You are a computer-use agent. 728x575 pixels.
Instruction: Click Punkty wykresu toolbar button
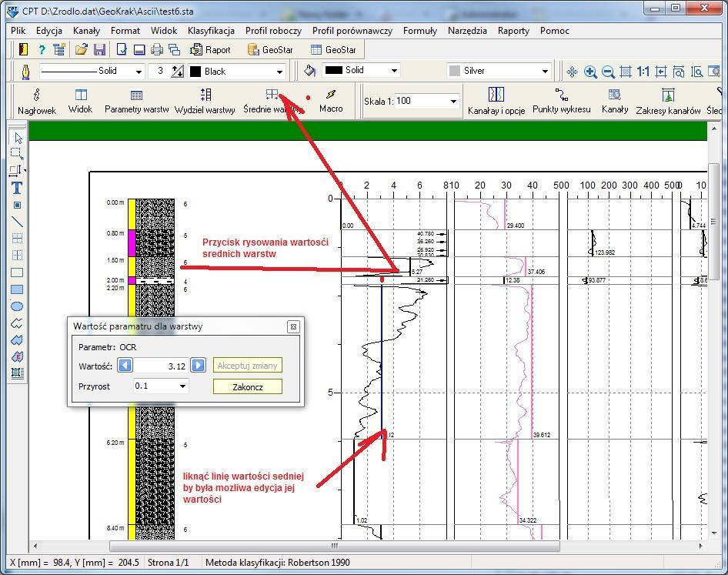(x=561, y=102)
